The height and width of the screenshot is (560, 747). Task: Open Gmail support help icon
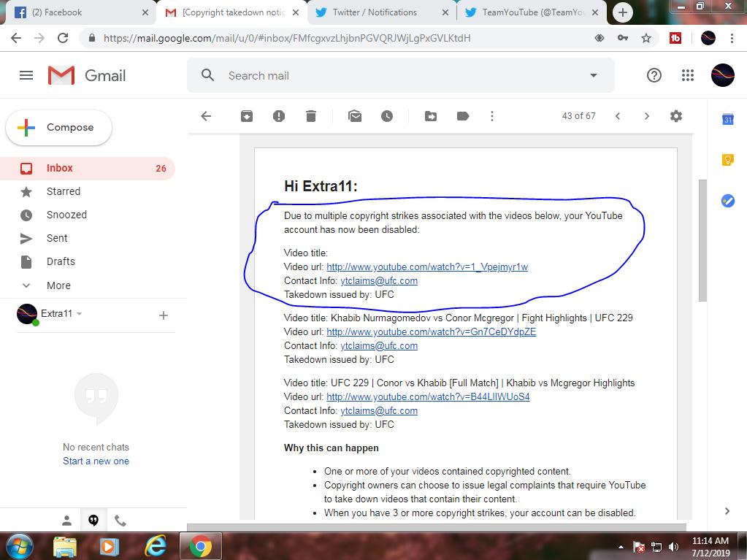click(654, 75)
